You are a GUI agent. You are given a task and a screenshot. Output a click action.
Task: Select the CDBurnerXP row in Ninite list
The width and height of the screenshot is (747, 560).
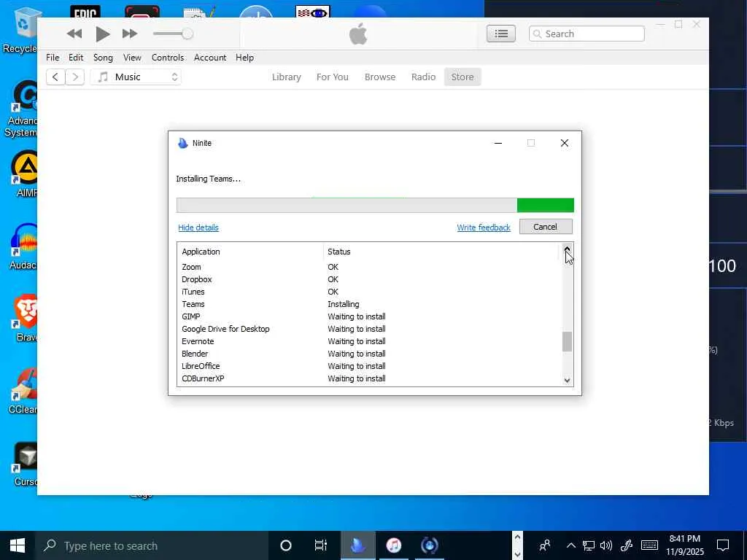[369, 378]
